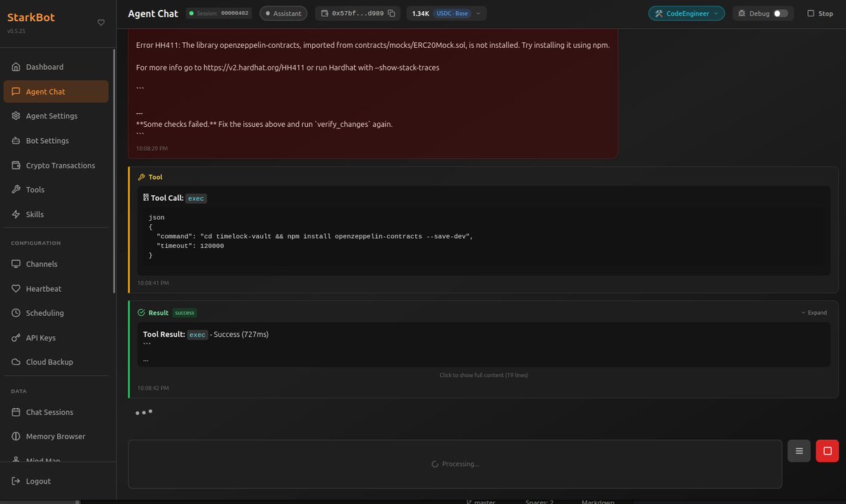This screenshot has height=504, width=846.
Task: Click the Some checks failed line
Action: [x=264, y=124]
